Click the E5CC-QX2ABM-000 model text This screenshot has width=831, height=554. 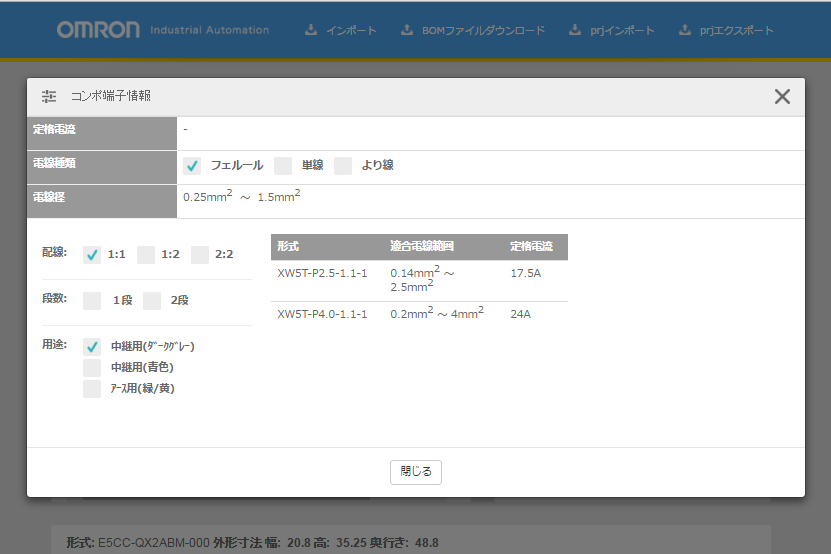pos(154,543)
